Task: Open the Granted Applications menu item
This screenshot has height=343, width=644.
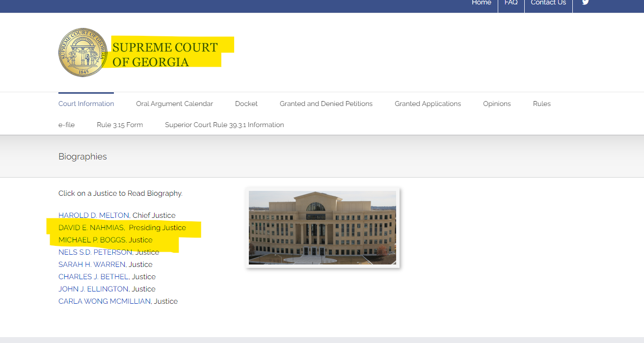Action: [x=428, y=104]
